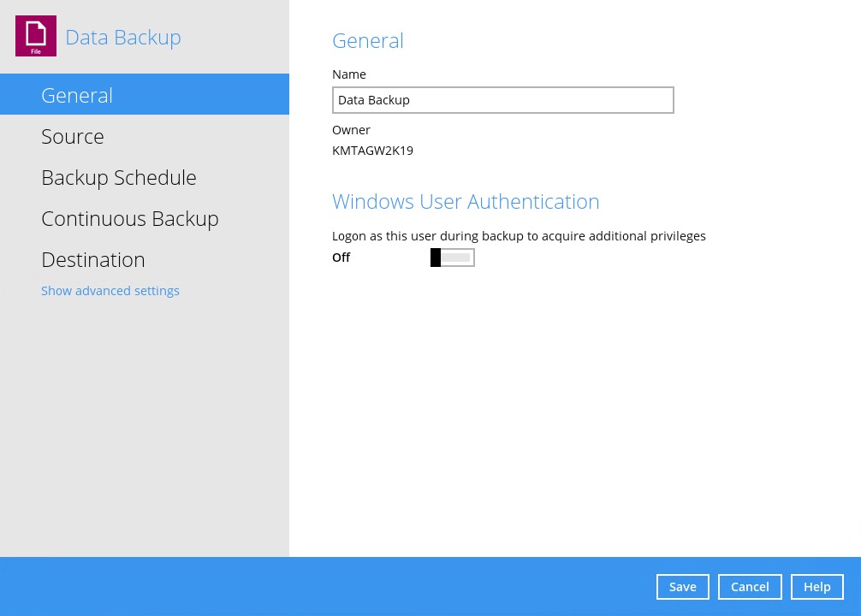Click the Data Backup title in sidebar header
The image size is (861, 616).
(x=123, y=38)
